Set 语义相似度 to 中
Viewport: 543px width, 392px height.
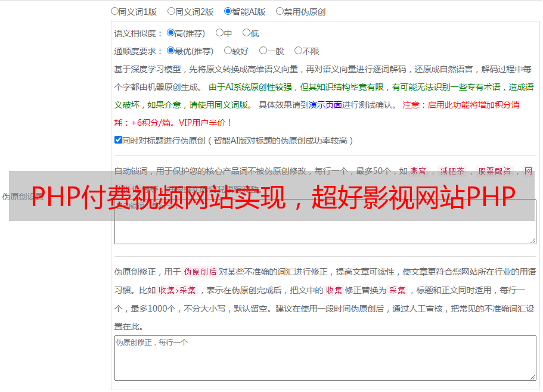[219, 33]
